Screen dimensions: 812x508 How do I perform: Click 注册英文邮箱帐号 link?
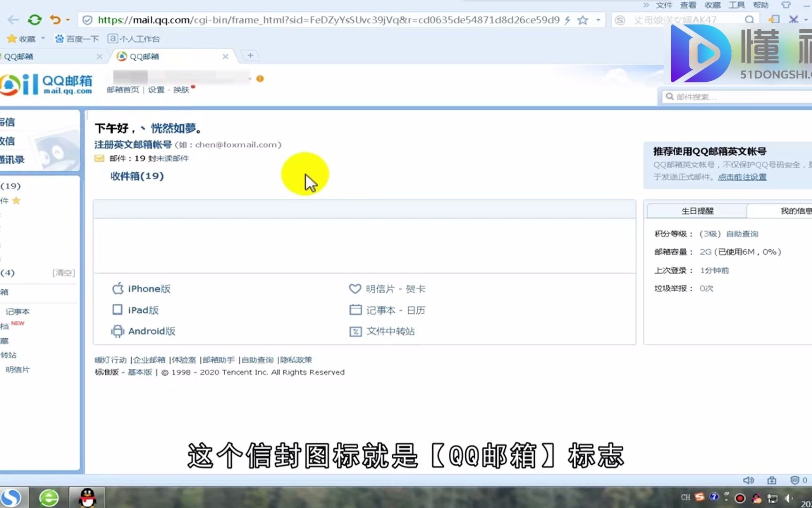(x=133, y=144)
